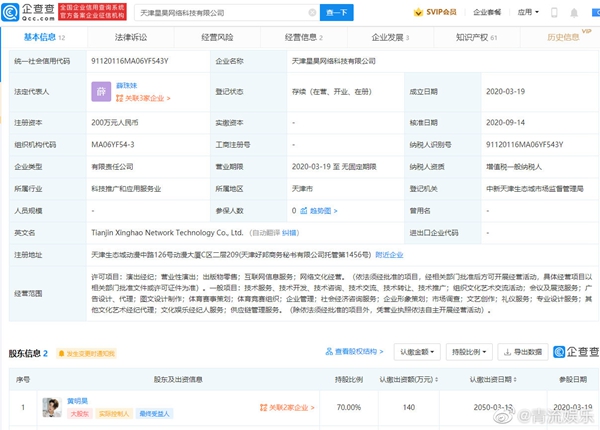
Task: Select the 70.00% shareholding value
Action: pyautogui.click(x=349, y=407)
